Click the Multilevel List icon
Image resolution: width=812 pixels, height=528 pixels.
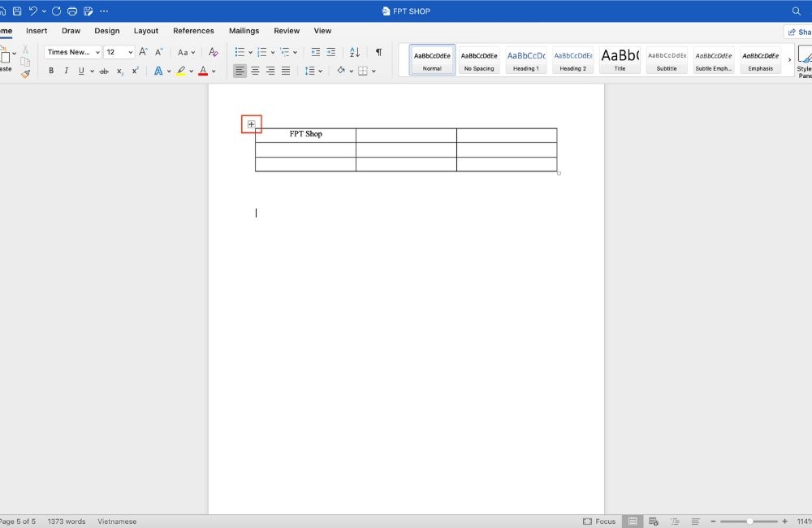(285, 52)
